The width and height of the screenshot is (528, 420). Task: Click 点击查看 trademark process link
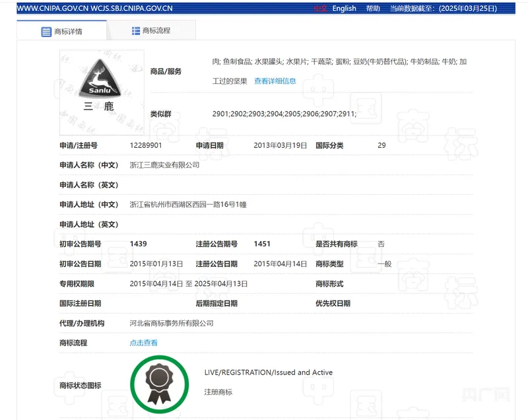pyautogui.click(x=143, y=343)
